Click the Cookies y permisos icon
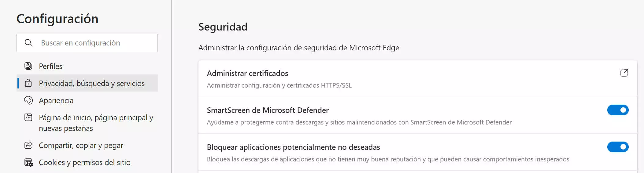 (28, 163)
